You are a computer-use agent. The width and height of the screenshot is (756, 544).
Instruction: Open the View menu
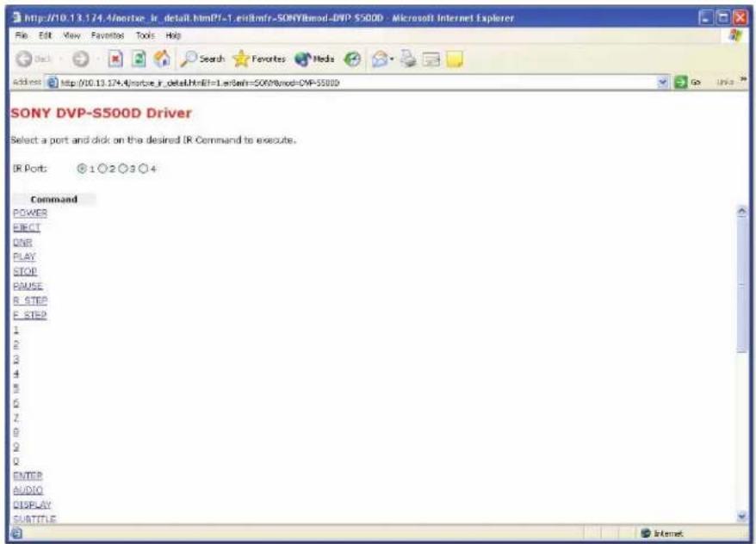pos(71,35)
